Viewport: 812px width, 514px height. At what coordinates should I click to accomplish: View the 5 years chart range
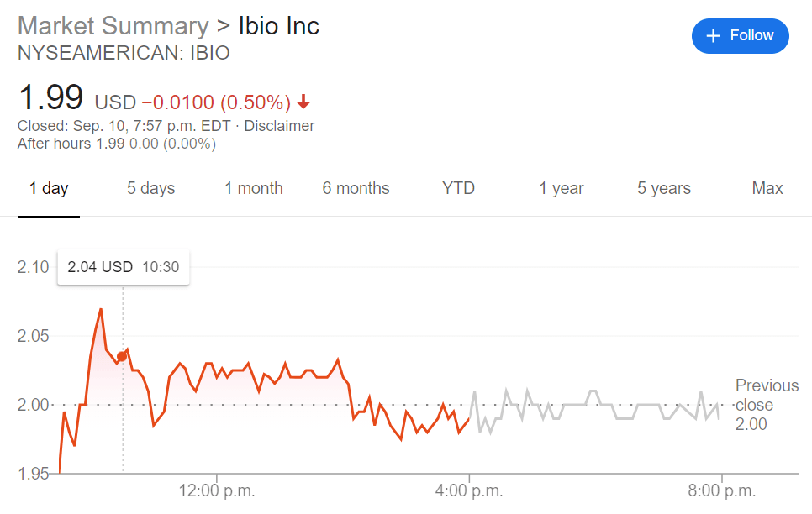pyautogui.click(x=664, y=188)
